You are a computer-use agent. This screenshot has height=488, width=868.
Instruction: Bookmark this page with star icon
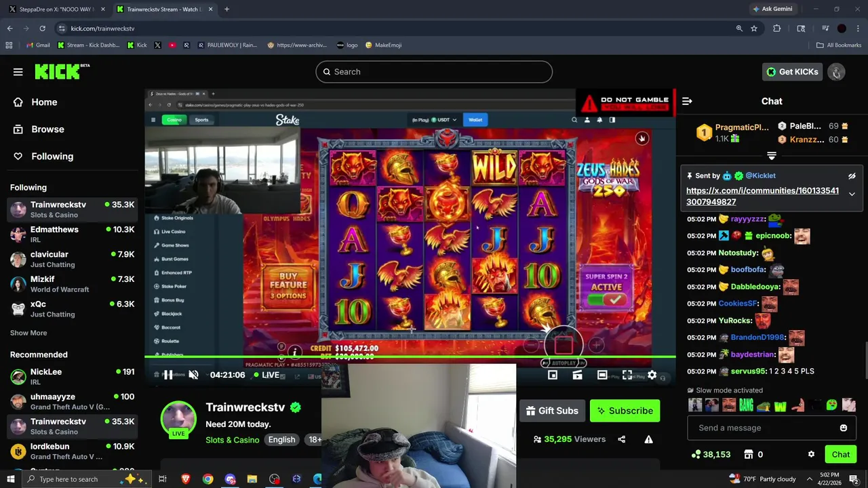coord(754,28)
